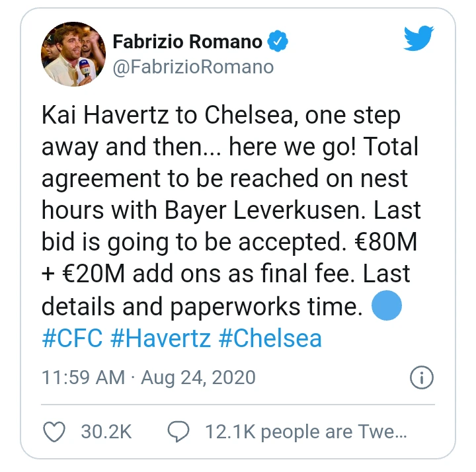Image resolution: width=476 pixels, height=472 pixels.
Task: Open Fabrizio Romano's profile picture
Action: 73,54
